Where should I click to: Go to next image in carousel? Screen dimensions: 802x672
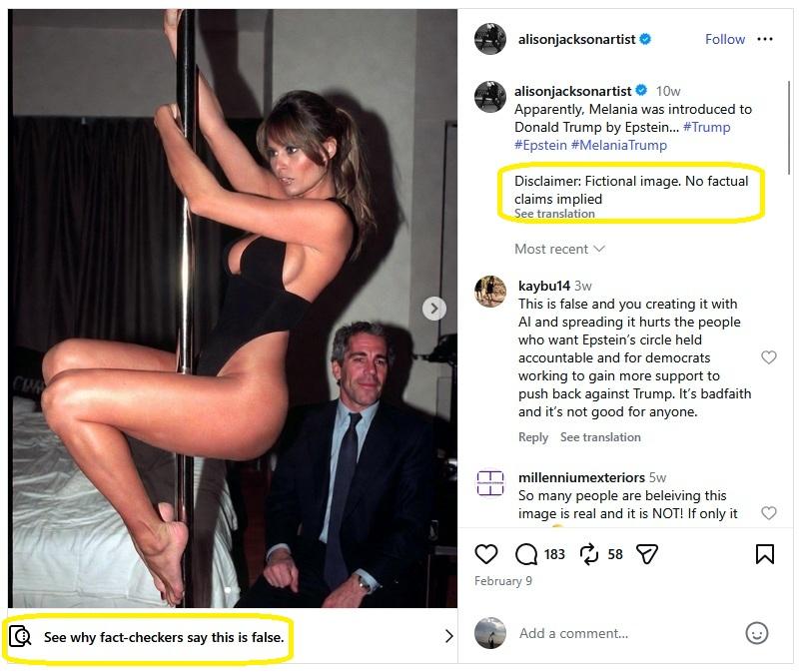[x=434, y=309]
